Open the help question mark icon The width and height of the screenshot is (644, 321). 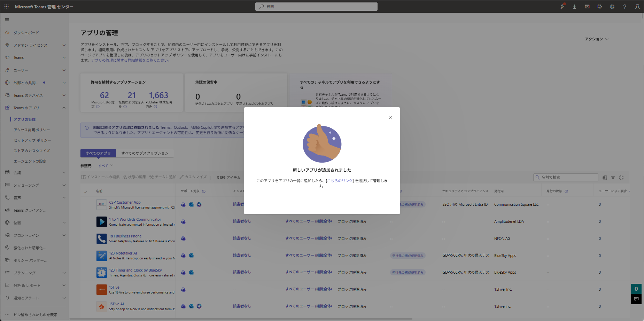[x=625, y=7]
